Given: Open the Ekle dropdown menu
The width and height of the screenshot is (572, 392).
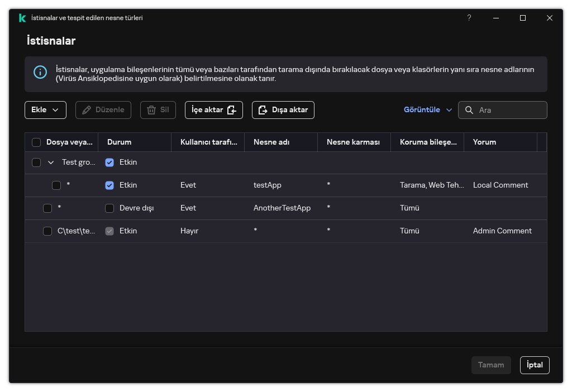Looking at the screenshot, I should pyautogui.click(x=45, y=110).
